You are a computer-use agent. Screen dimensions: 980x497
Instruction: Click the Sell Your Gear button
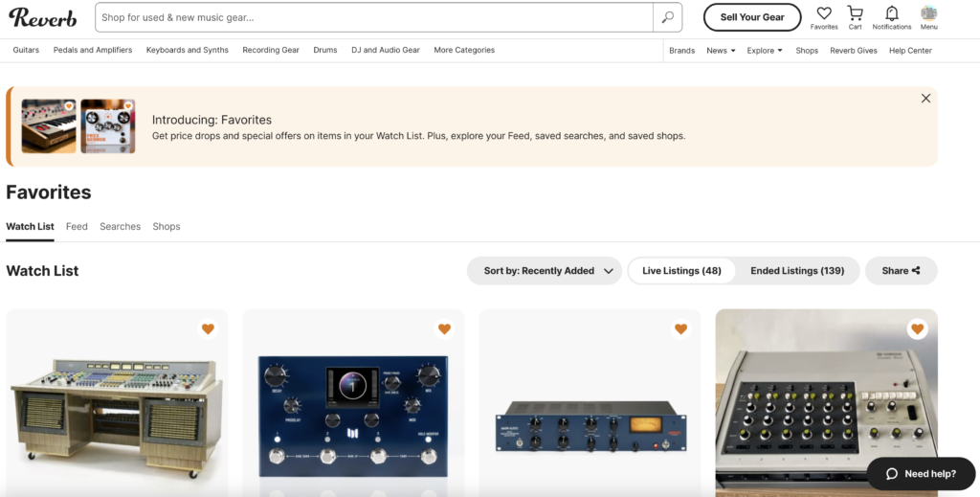(x=751, y=17)
